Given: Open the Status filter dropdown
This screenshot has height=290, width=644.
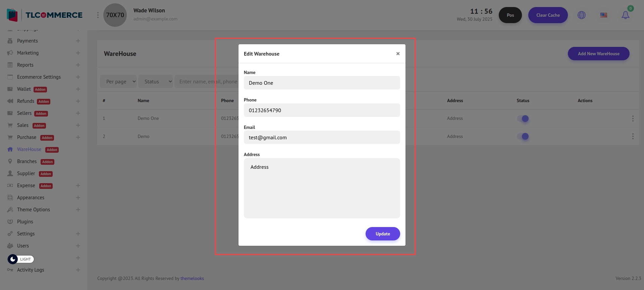Looking at the screenshot, I should (x=156, y=81).
